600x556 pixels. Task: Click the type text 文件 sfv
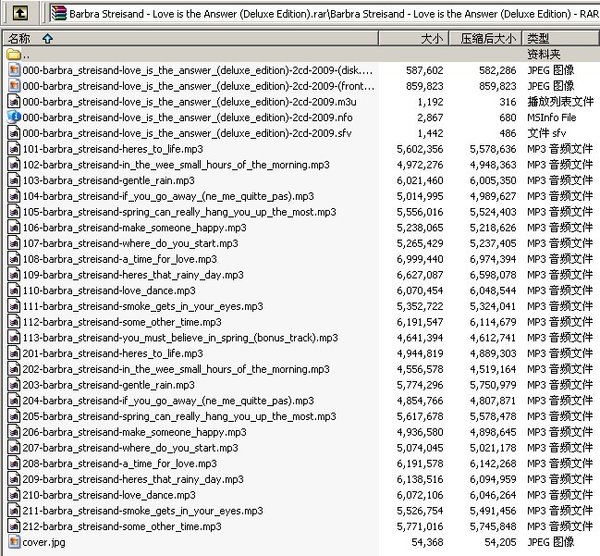pyautogui.click(x=546, y=133)
